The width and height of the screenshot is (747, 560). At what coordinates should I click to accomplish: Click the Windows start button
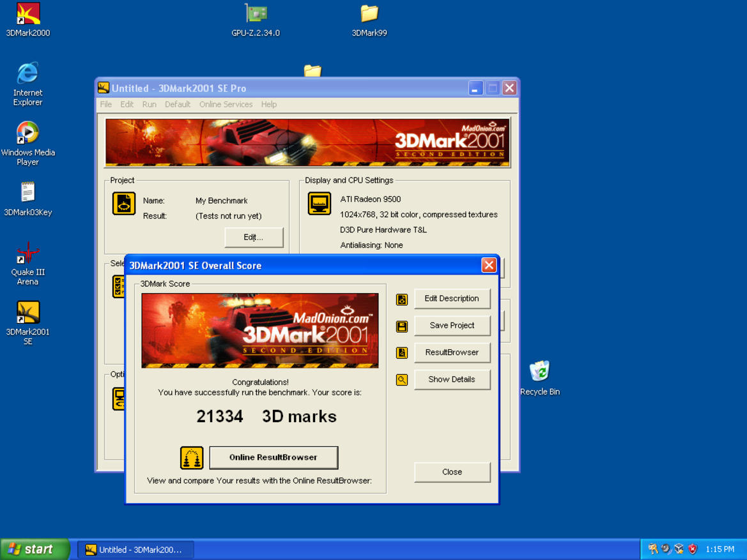35,549
